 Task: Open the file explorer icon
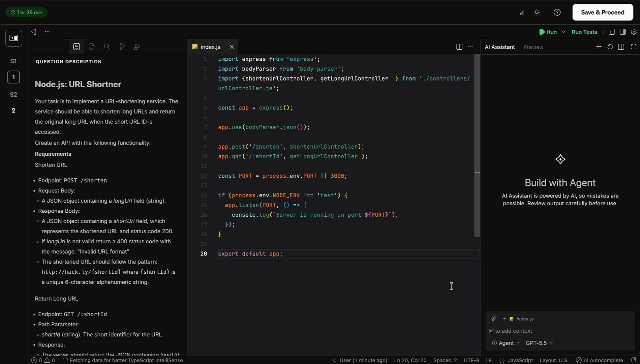(92, 47)
